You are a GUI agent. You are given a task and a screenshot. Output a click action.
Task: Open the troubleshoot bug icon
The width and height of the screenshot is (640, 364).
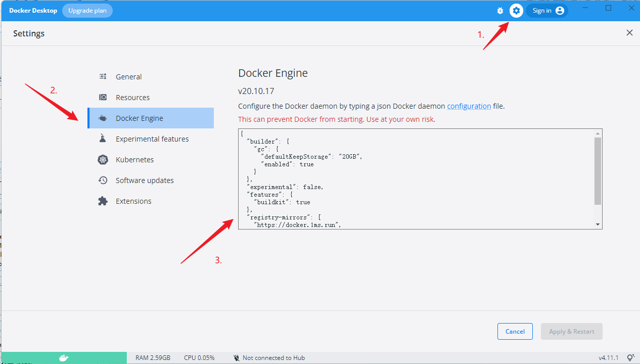[500, 11]
